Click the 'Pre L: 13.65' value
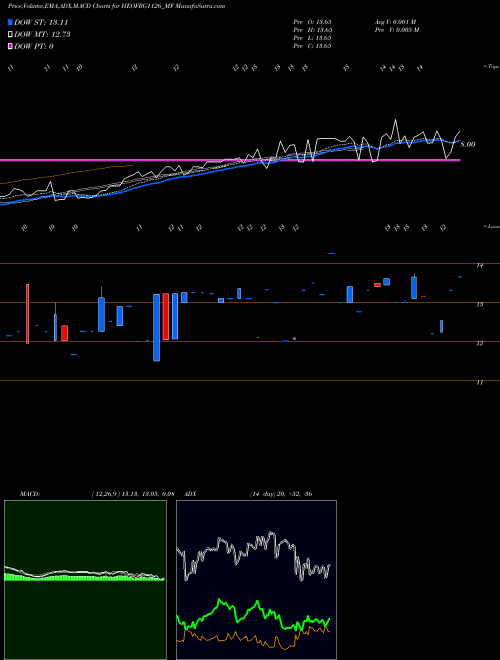Viewport: 500px width, 660px height. tap(313, 37)
